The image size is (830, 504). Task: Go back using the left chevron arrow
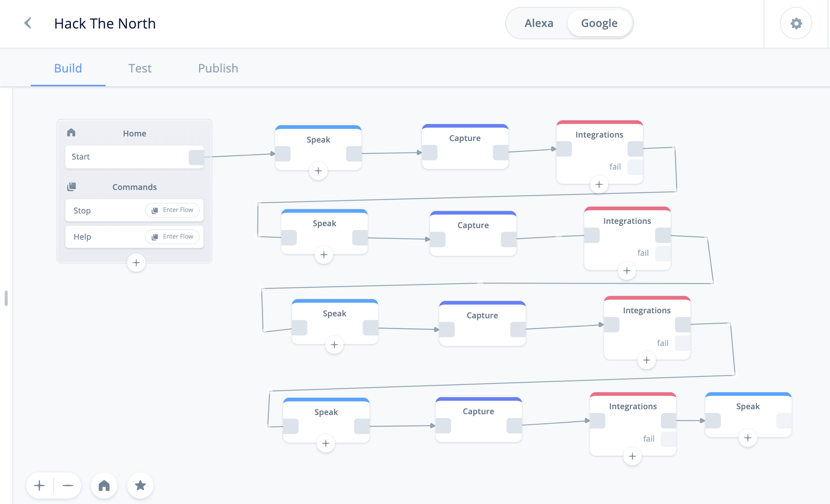(28, 23)
